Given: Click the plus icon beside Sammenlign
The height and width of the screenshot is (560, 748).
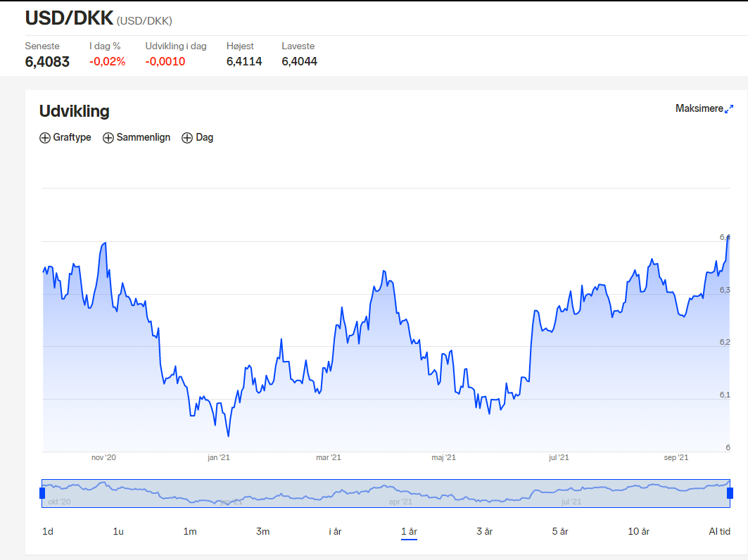Looking at the screenshot, I should (x=108, y=138).
